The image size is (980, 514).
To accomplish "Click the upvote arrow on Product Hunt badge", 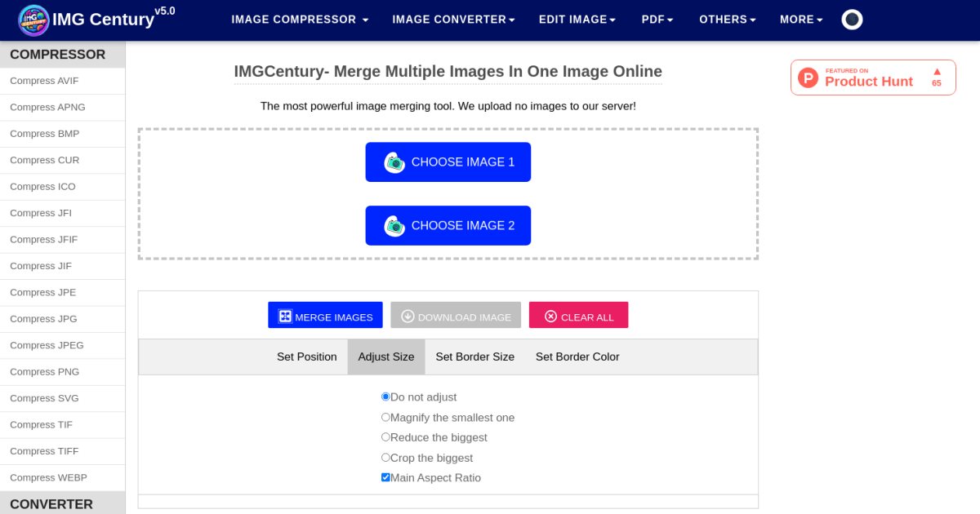I will coord(938,71).
